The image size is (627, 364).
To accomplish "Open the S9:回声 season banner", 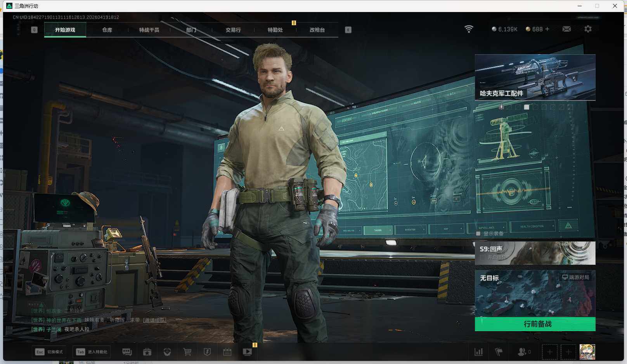I will [x=535, y=253].
